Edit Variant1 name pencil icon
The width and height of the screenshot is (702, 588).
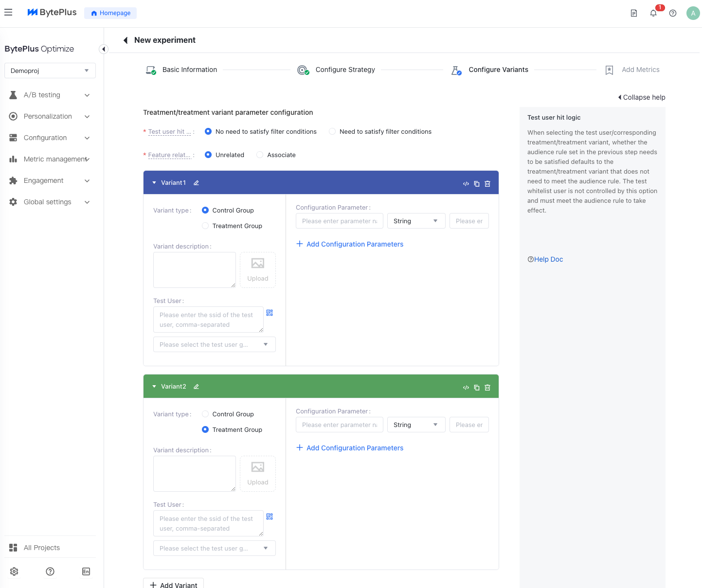click(197, 183)
